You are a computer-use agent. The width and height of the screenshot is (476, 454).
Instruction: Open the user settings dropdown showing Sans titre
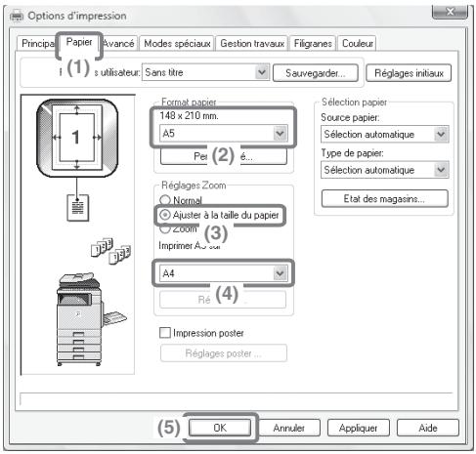click(x=205, y=72)
